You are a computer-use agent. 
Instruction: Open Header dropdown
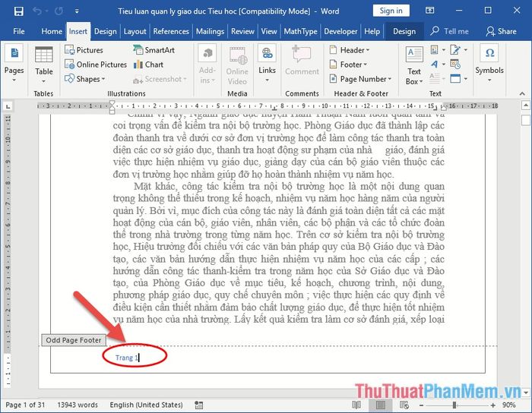click(x=350, y=50)
